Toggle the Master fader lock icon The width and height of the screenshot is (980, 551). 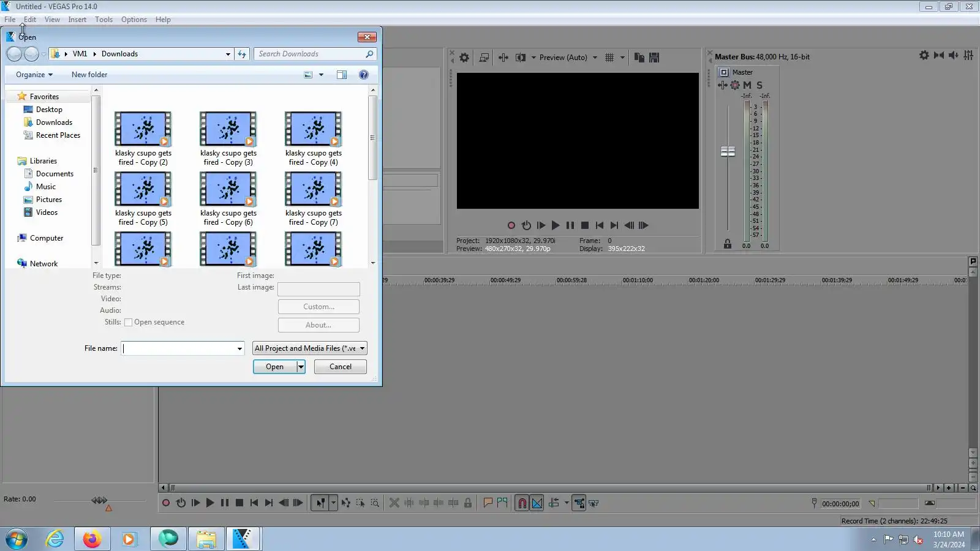point(728,244)
